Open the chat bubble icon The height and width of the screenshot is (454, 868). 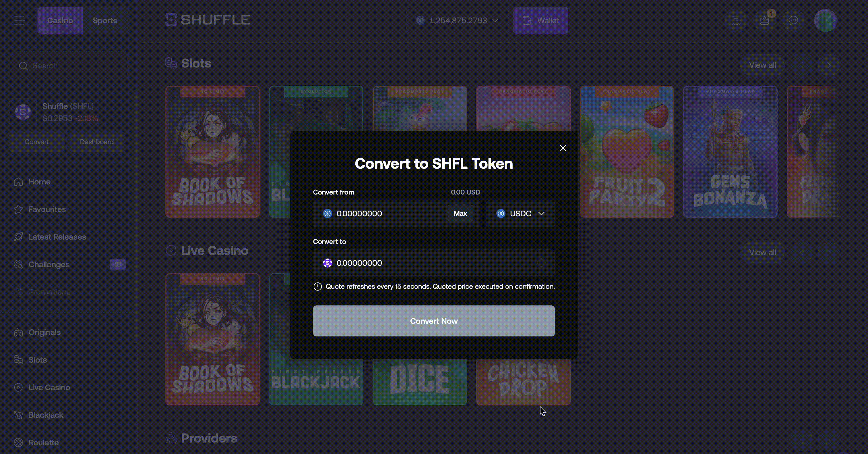point(793,21)
